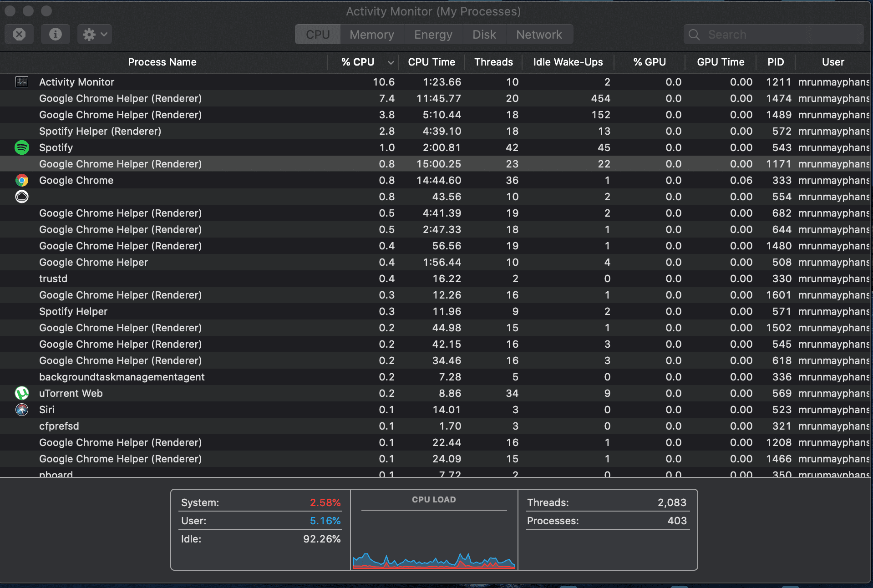Click PID 1211 in Activity Monitor row
This screenshot has height=588, width=873.
(x=778, y=82)
